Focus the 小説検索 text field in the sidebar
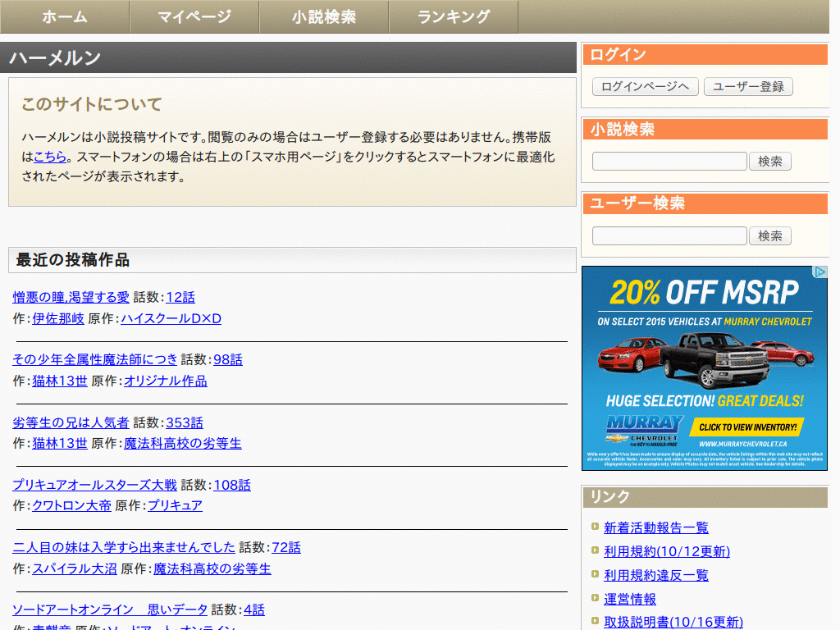Screen dimensions: 840x630 (x=669, y=162)
